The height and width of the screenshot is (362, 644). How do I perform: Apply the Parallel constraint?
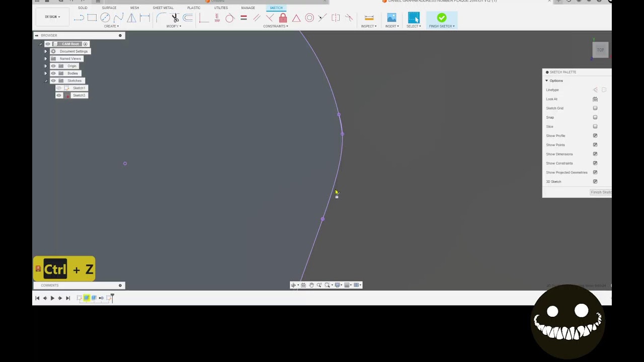257,18
